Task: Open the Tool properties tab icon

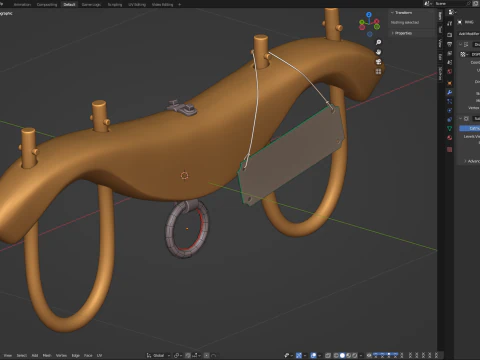Action: (x=450, y=23)
